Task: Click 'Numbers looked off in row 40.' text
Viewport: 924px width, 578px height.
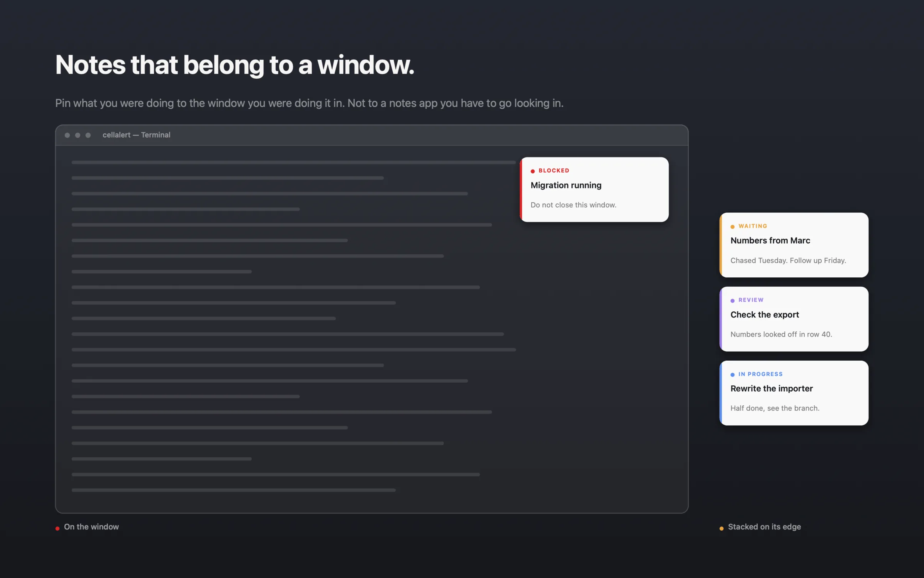Action: [781, 334]
